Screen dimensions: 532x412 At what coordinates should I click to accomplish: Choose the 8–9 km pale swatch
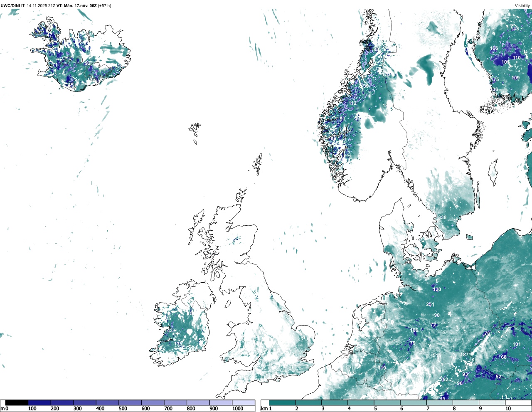(x=465, y=402)
